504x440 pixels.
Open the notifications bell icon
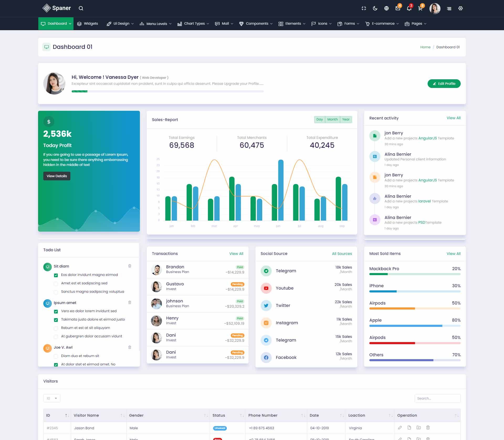click(409, 8)
